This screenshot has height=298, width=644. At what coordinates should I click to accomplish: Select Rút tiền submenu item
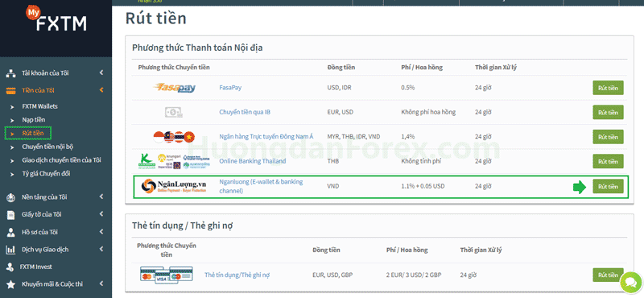coord(33,133)
